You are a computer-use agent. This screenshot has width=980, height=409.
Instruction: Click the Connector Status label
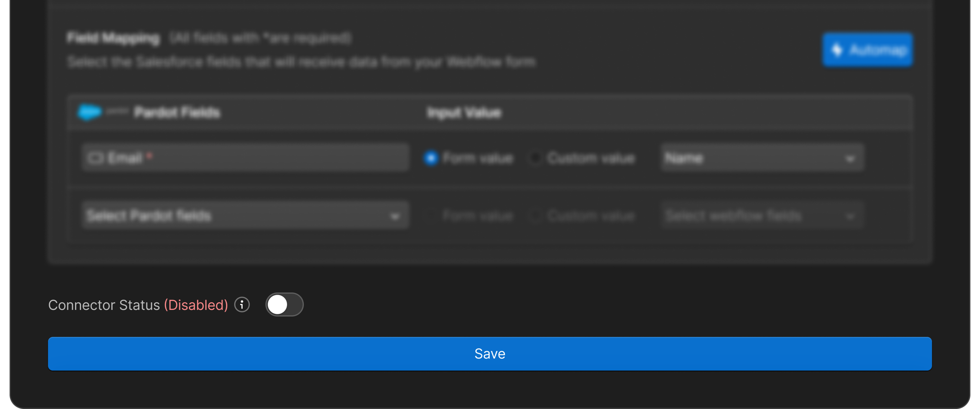click(x=104, y=305)
